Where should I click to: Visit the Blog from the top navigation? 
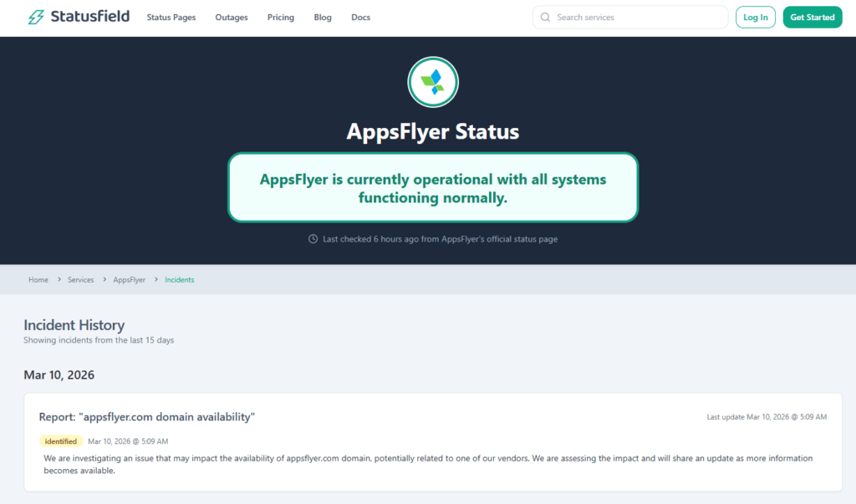(x=323, y=18)
